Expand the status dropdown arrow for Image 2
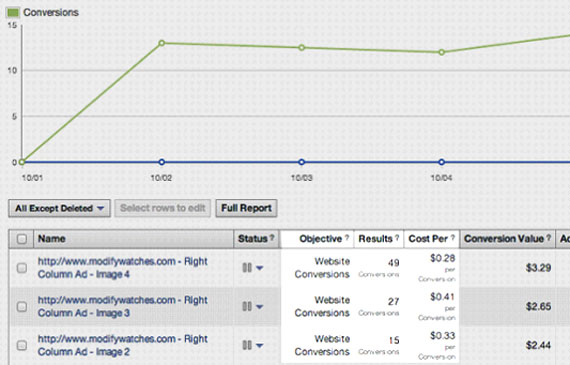The height and width of the screenshot is (365, 570). (x=259, y=345)
